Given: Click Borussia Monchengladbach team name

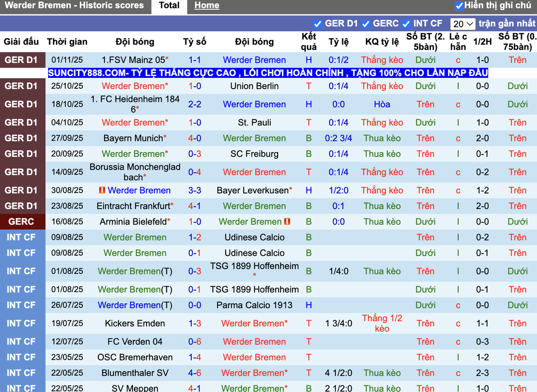Looking at the screenshot, I should (x=135, y=172).
